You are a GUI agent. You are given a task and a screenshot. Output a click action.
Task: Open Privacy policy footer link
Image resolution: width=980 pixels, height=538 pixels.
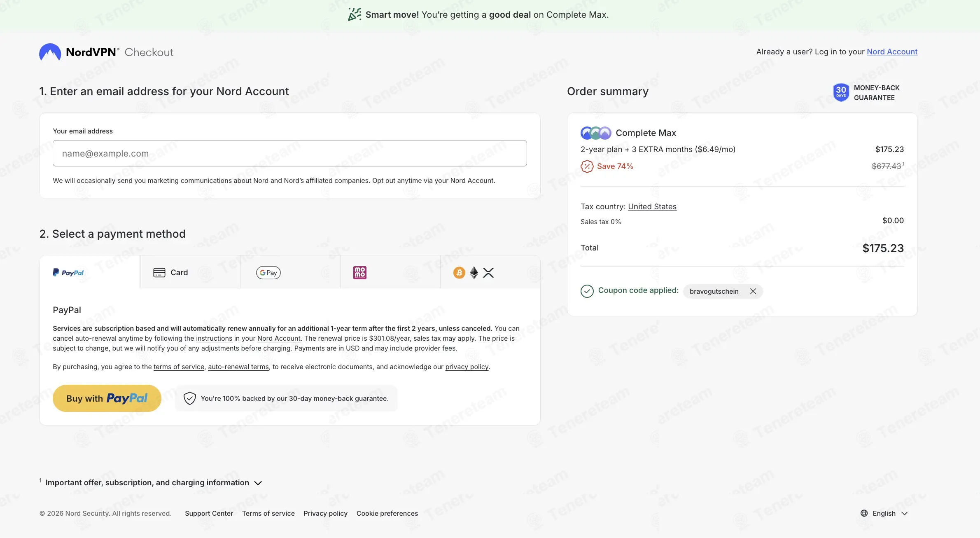[x=325, y=513]
